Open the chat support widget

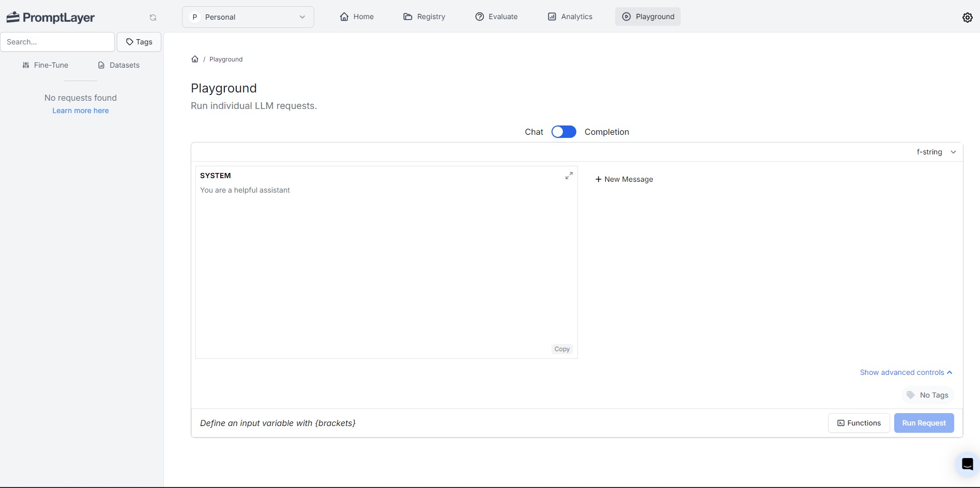[x=967, y=464]
